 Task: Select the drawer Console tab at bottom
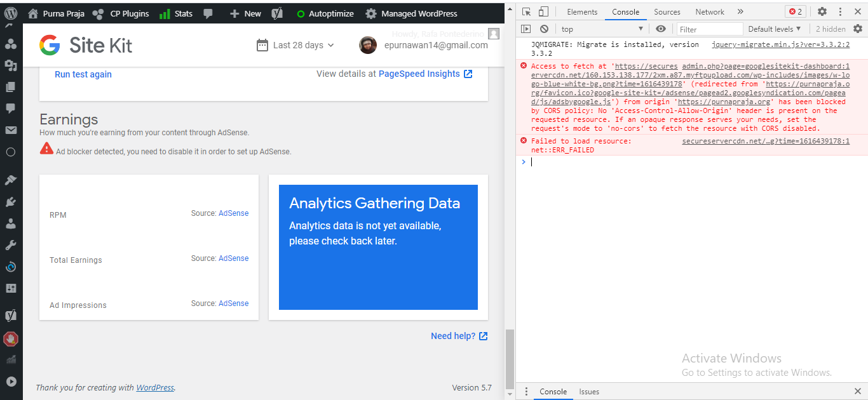click(553, 392)
